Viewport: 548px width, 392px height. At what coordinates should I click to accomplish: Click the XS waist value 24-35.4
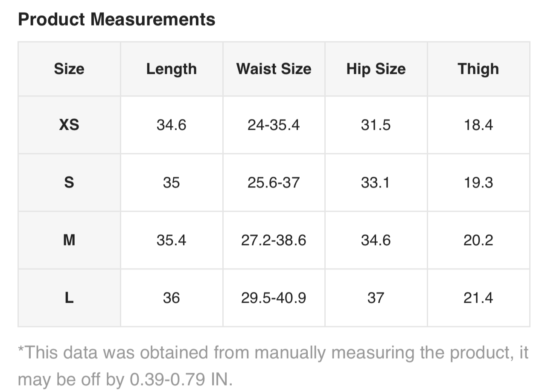[274, 125]
